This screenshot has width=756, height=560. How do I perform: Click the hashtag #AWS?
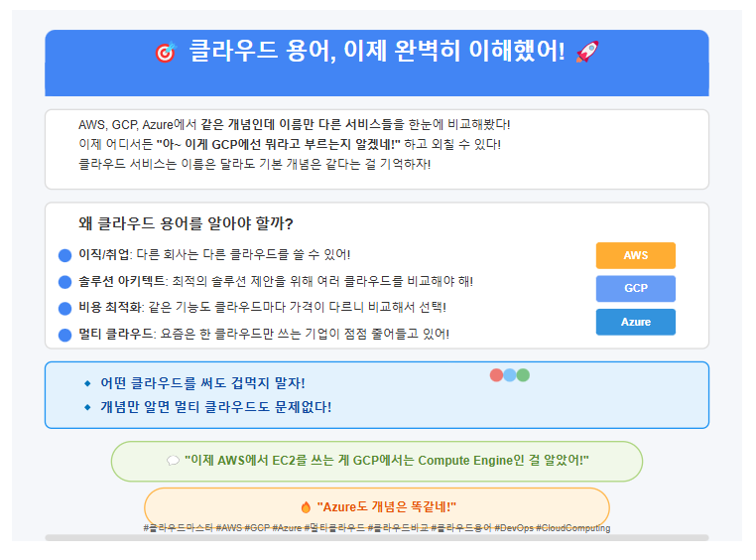click(x=229, y=528)
